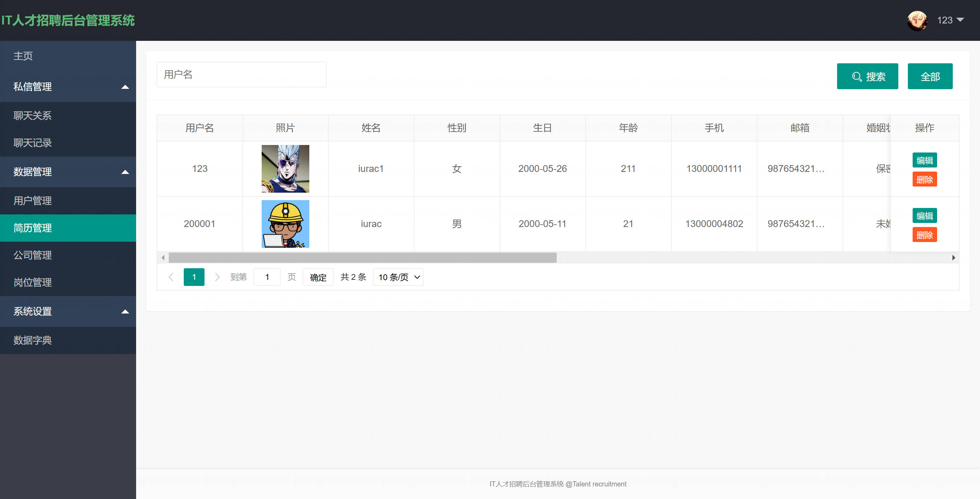Screen dimensions: 980x499
Task: Click the birthday cell 2000-05-26
Action: point(542,168)
